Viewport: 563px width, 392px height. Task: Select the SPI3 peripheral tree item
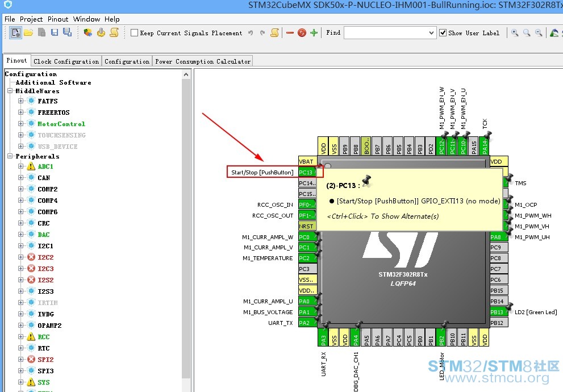[45, 371]
